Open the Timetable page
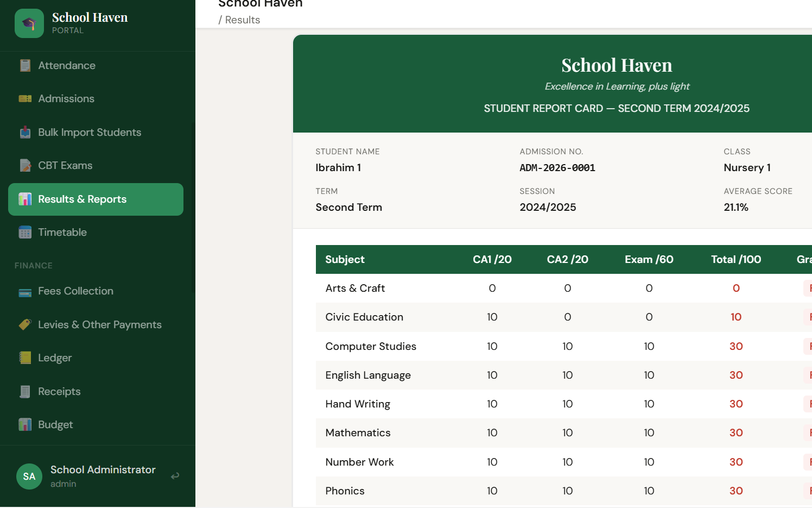The width and height of the screenshot is (812, 508). (96, 233)
